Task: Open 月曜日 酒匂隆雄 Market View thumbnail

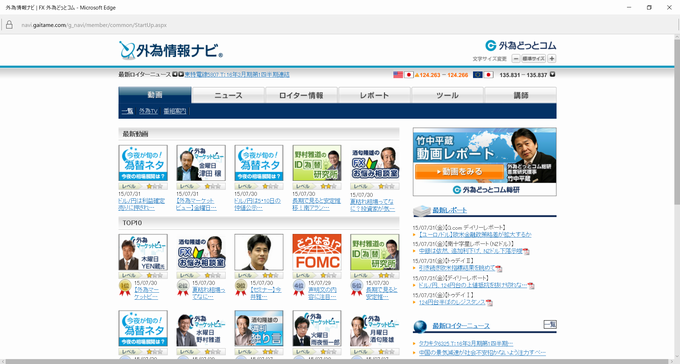Action: [375, 328]
